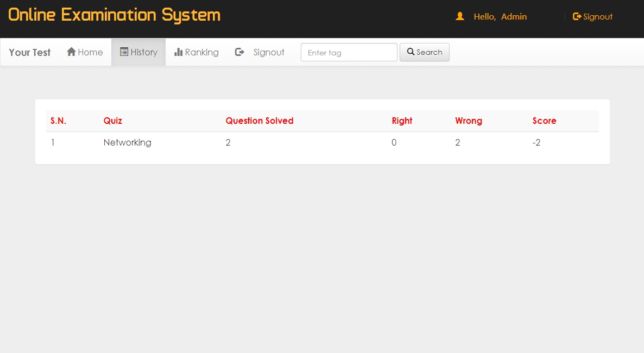Click the list icon beside History

124,52
